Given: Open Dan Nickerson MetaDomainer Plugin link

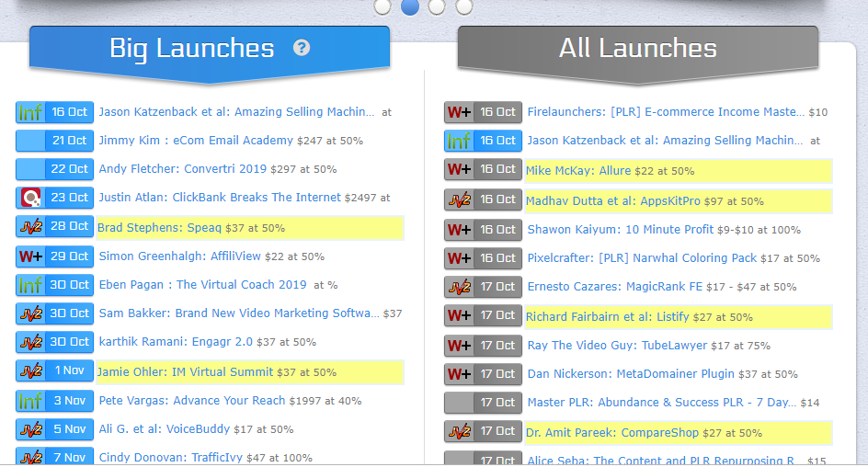Looking at the screenshot, I should [631, 374].
